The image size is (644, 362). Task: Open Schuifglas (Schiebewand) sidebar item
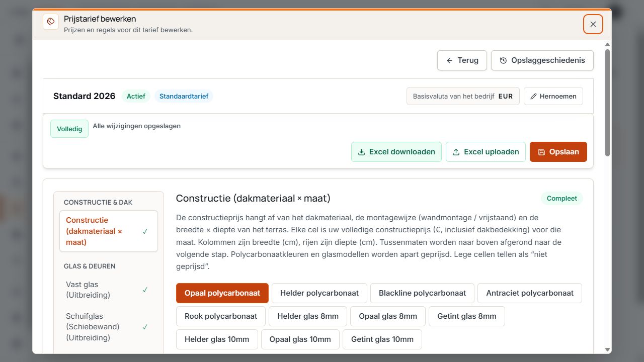tap(109, 327)
